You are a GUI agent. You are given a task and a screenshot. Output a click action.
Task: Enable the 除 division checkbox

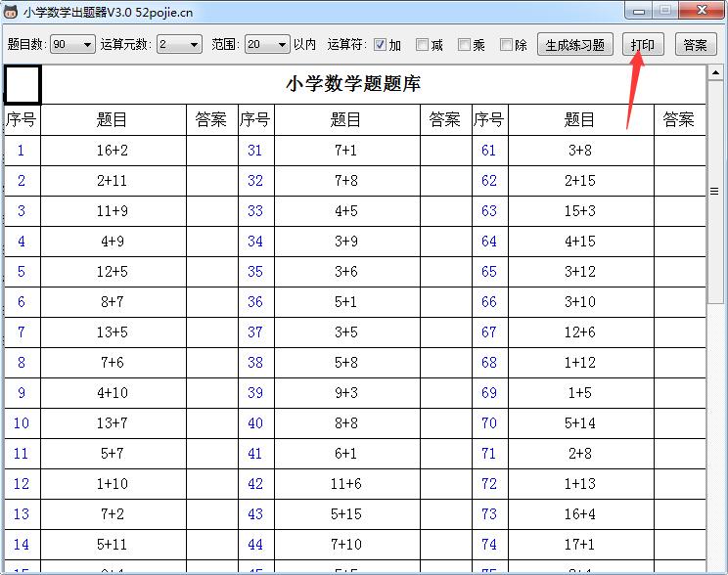(506, 45)
